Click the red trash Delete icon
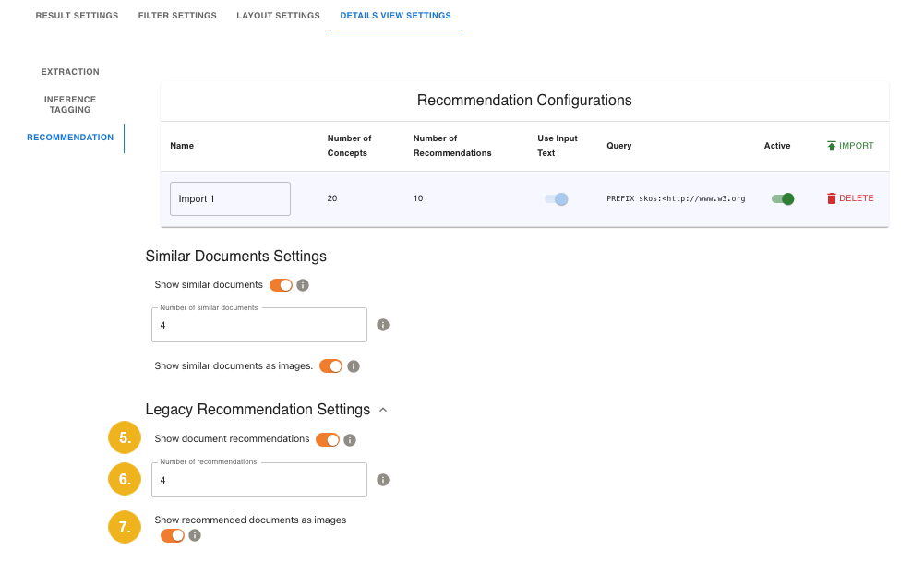Image resolution: width=924 pixels, height=574 pixels. 832,198
